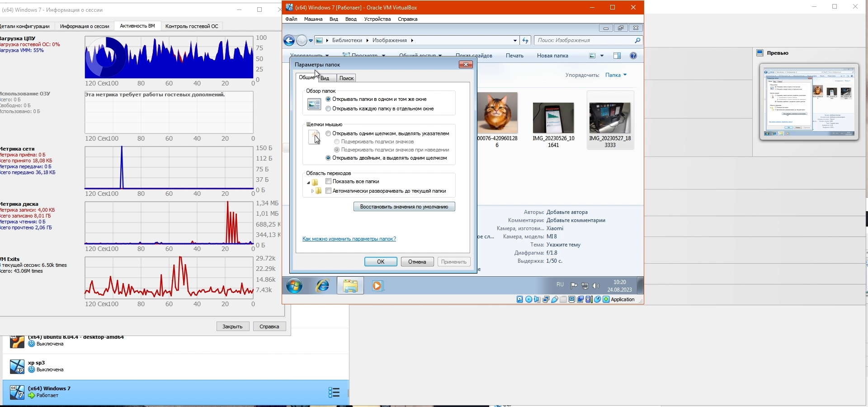
Task: Open the view mode dropdown arrow
Action: click(602, 56)
